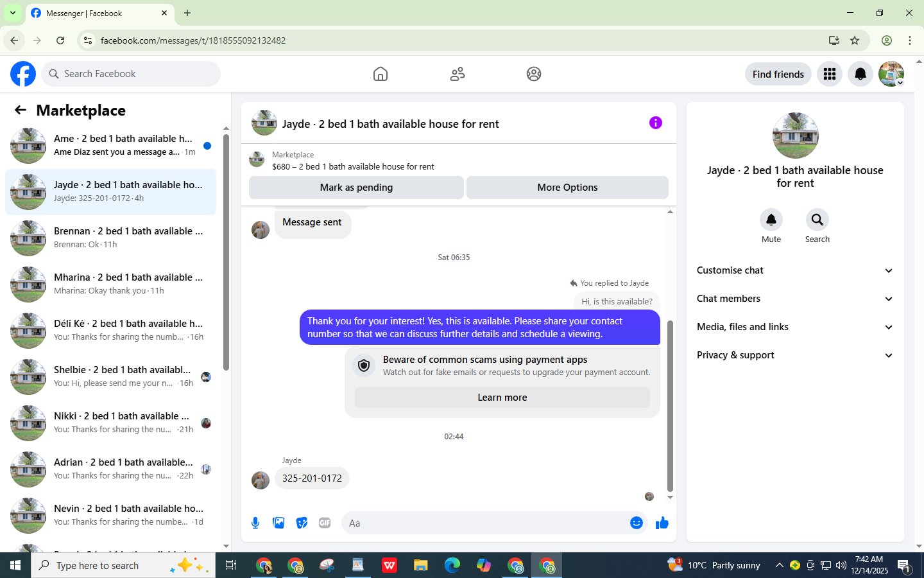
Task: Open the notifications bell
Action: pyautogui.click(x=860, y=74)
